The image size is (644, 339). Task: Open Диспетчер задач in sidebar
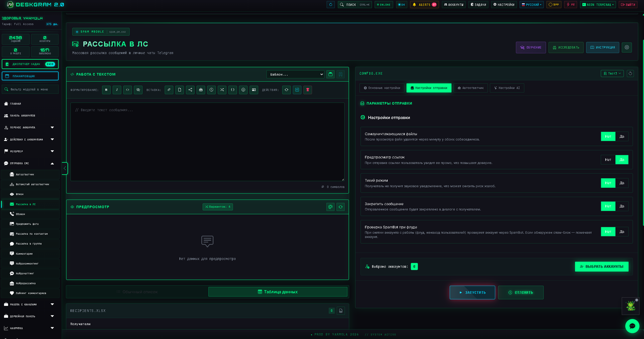30,64
